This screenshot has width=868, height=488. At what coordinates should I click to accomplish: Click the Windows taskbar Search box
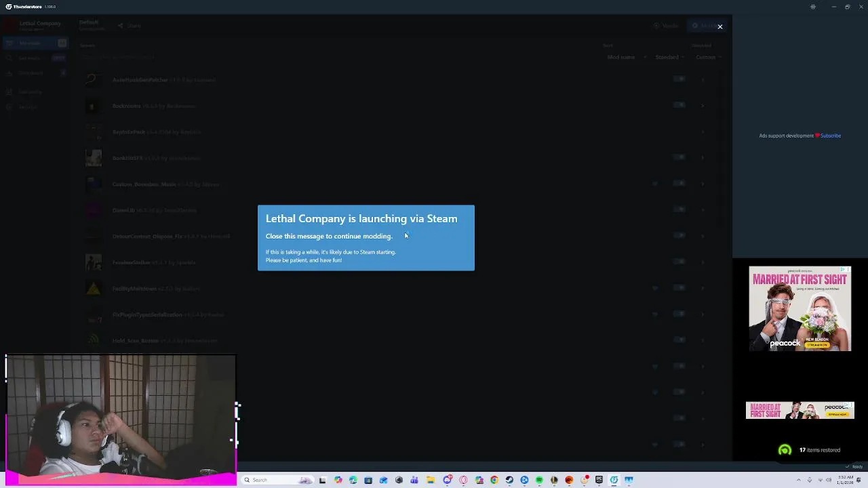pyautogui.click(x=277, y=480)
